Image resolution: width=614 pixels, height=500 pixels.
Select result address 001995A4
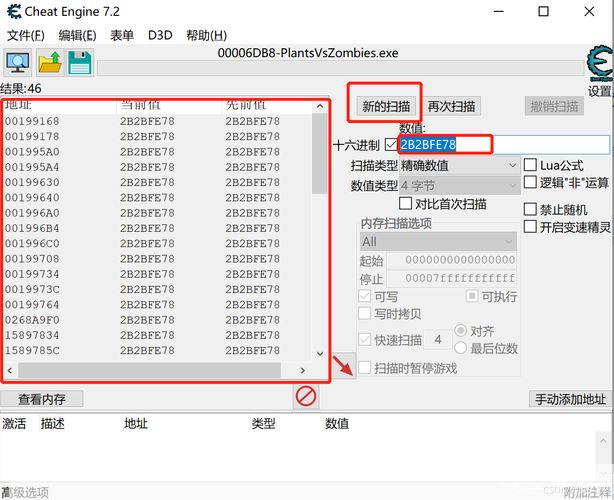(32, 167)
